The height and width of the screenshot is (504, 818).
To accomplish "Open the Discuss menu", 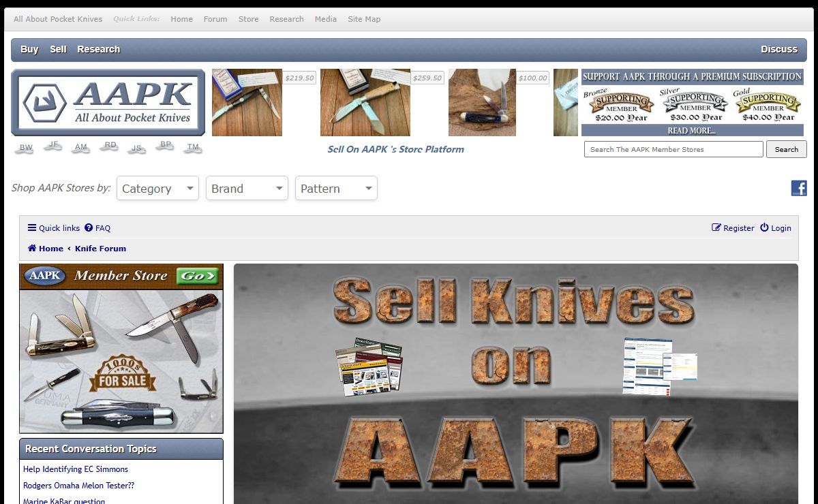I will click(x=779, y=49).
